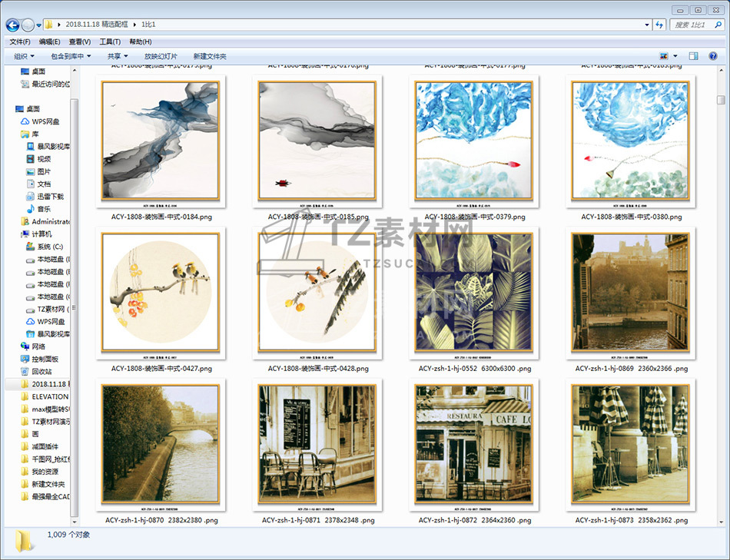Click 放映幻灯片 slideshow button
730x560 pixels.
(161, 56)
